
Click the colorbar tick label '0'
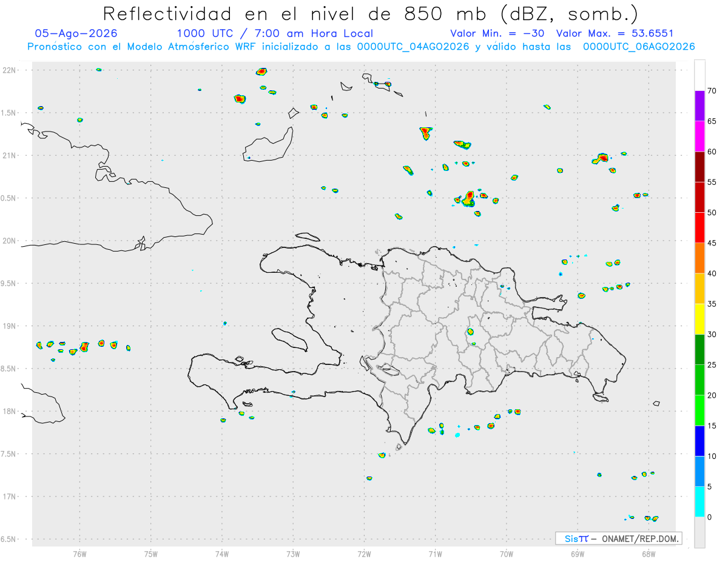pos(710,517)
